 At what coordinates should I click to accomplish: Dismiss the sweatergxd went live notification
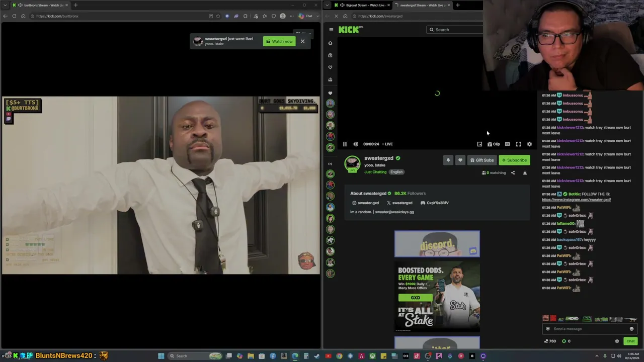tap(302, 41)
